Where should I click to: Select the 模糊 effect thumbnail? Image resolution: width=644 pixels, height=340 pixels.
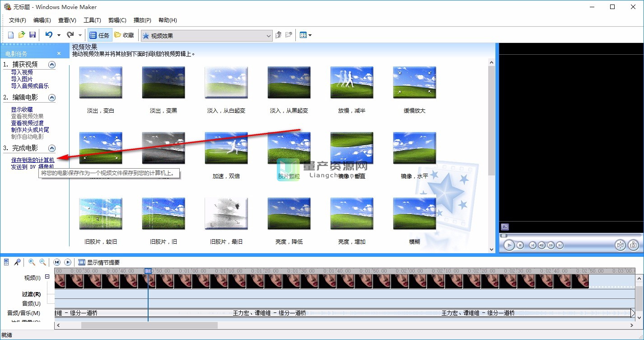[414, 213]
